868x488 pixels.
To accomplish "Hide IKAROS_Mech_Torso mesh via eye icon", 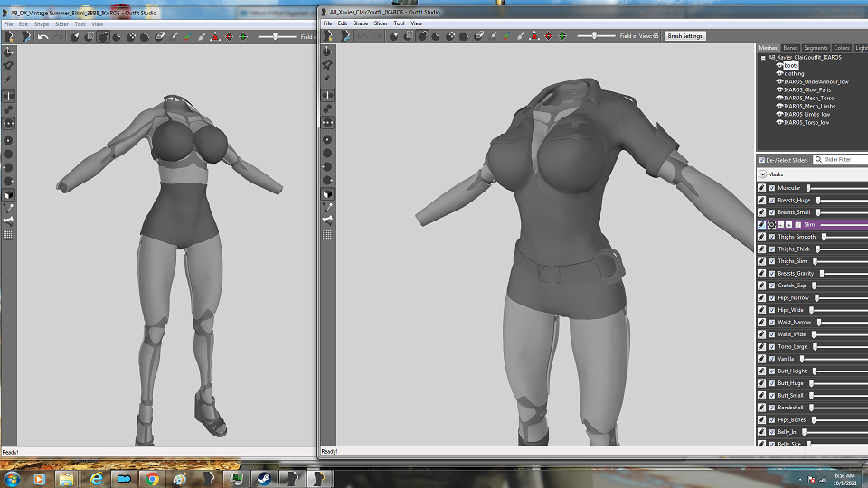I will pyautogui.click(x=779, y=98).
